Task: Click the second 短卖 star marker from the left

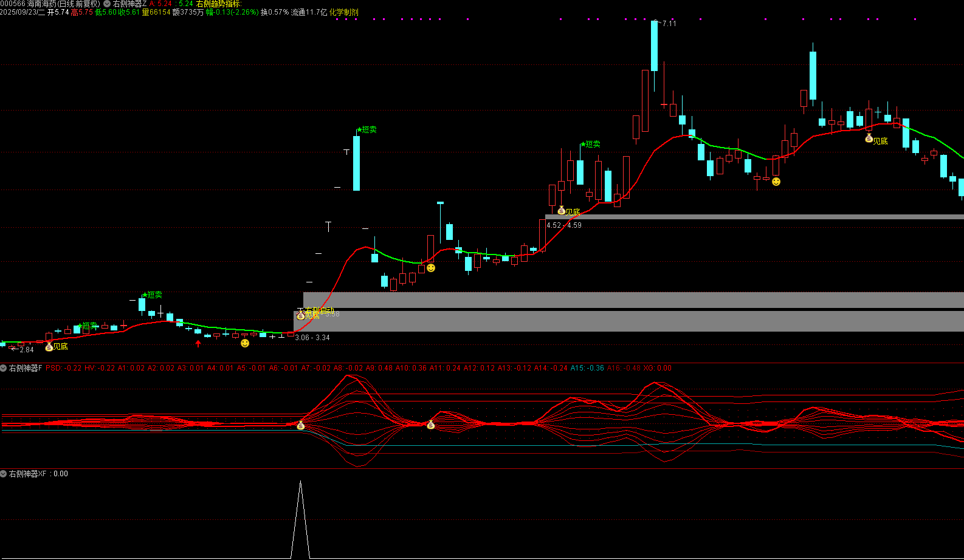Action: point(152,295)
